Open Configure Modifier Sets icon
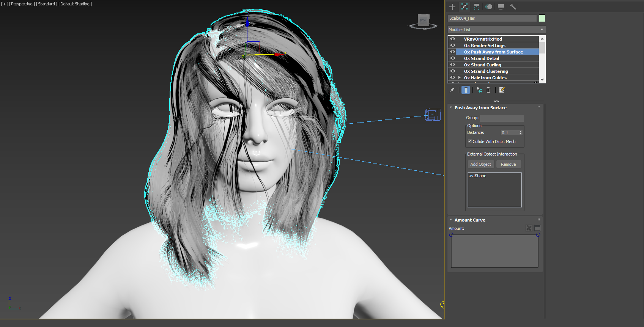Viewport: 644px width, 327px height. coord(502,90)
